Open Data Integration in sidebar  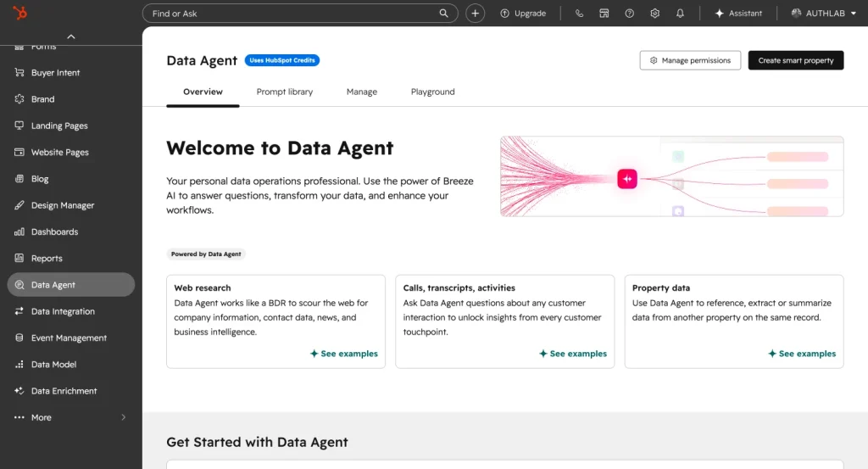click(71, 311)
